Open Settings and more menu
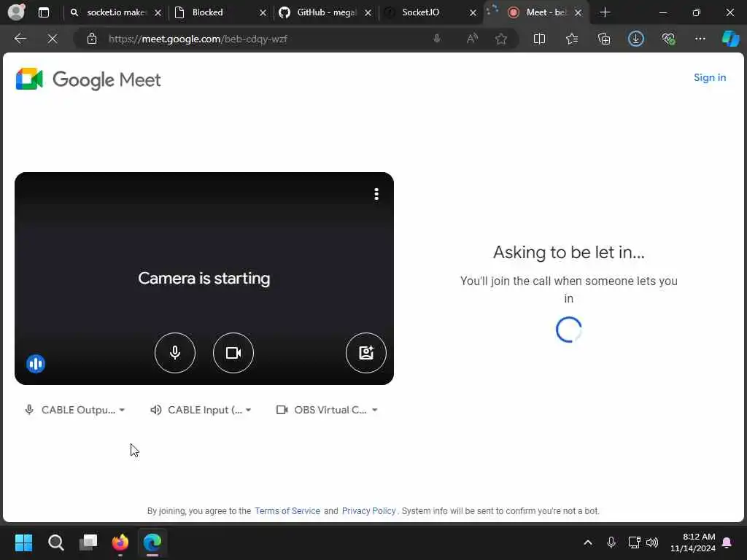This screenshot has height=560, width=747. pos(700,39)
